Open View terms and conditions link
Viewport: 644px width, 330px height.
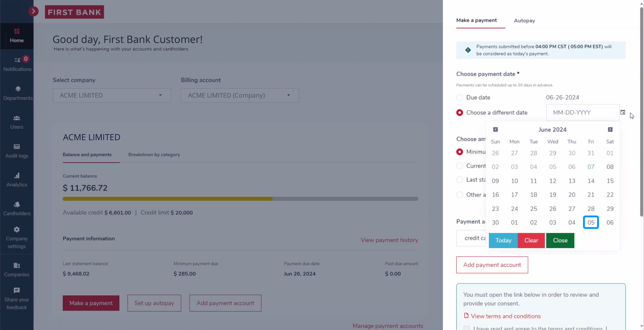(x=506, y=316)
